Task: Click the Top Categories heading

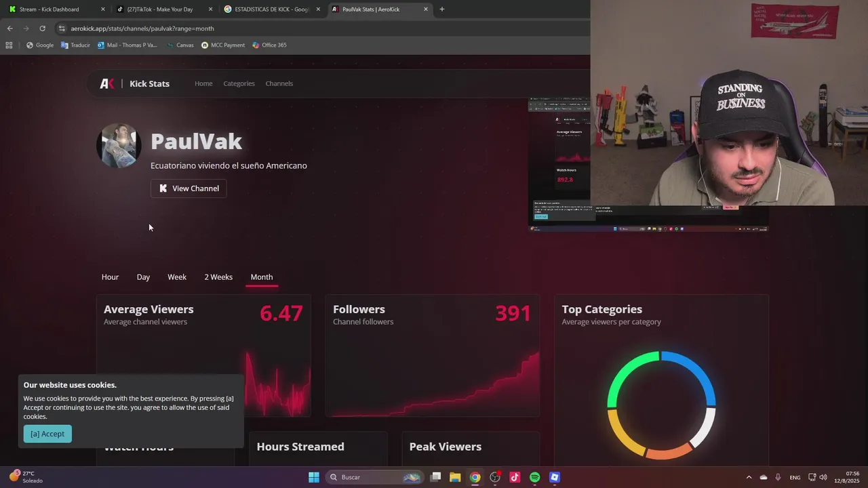Action: [601, 309]
